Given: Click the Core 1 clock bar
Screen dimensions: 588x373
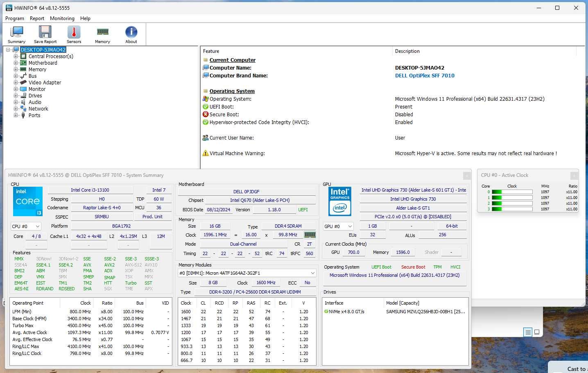Looking at the screenshot, I should (x=512, y=198).
